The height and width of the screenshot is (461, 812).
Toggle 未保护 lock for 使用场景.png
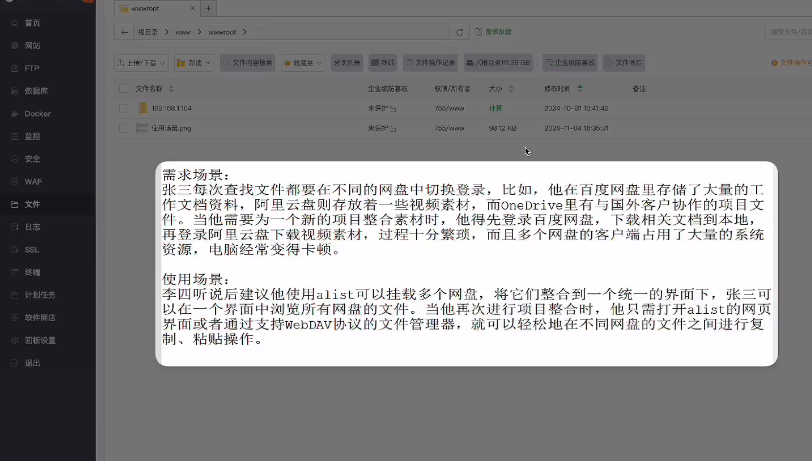coord(382,128)
